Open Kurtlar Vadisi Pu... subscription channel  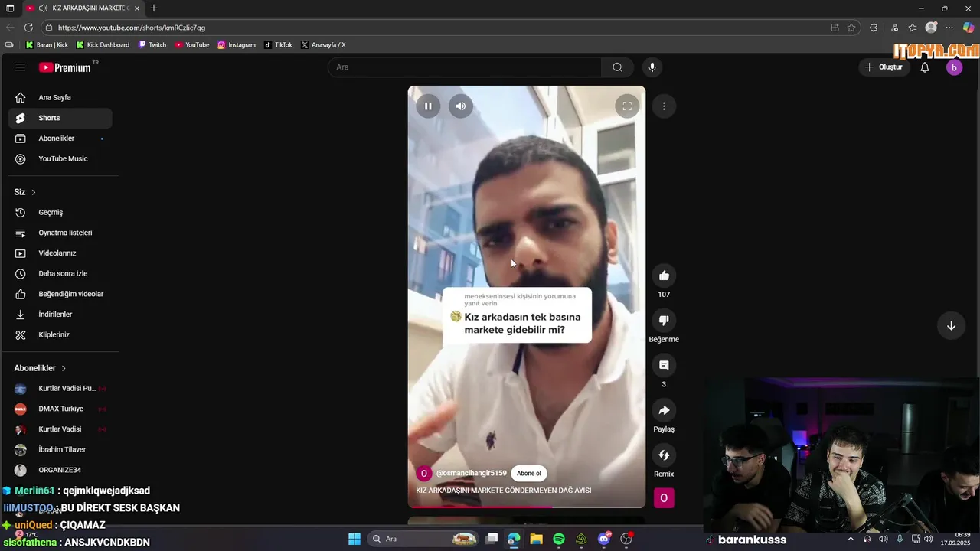coord(60,388)
